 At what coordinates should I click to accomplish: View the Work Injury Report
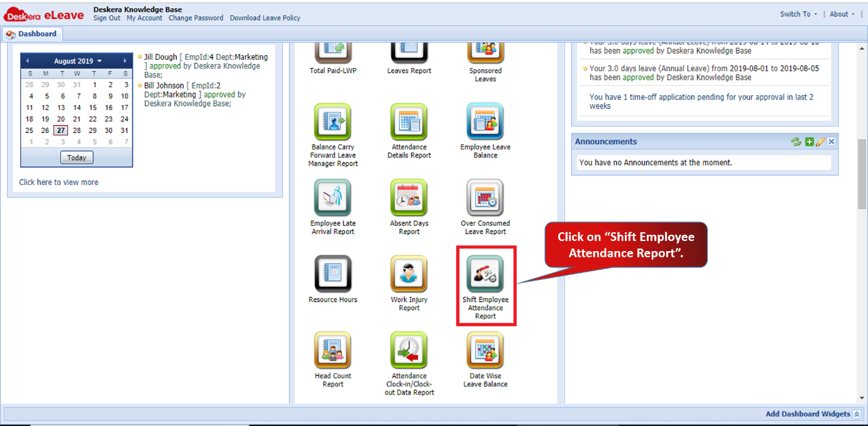tap(409, 272)
